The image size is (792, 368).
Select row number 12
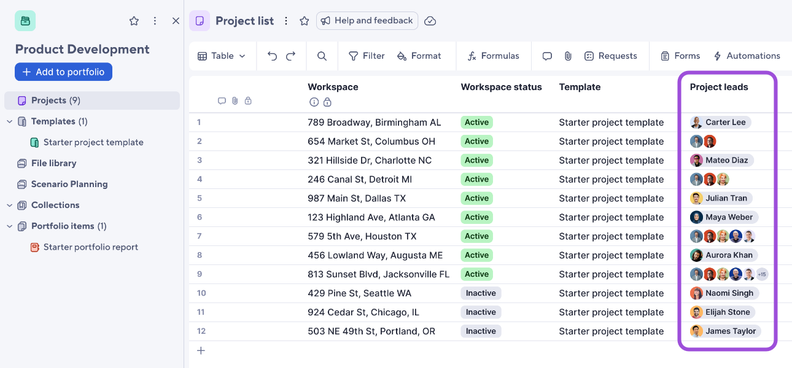tap(201, 331)
